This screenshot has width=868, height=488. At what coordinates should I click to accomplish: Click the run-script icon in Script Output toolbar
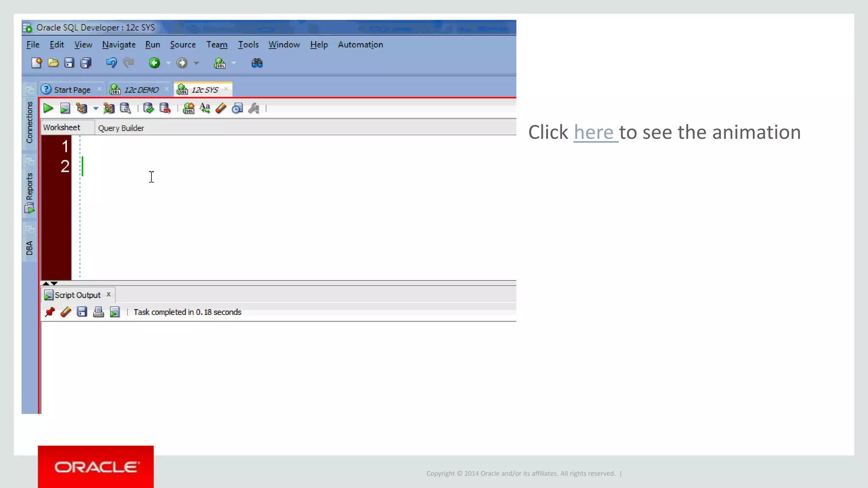(x=115, y=312)
